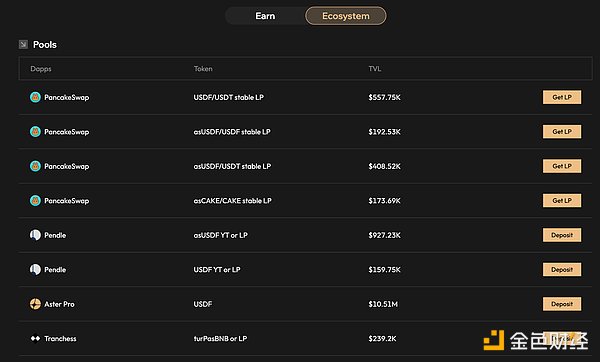The width and height of the screenshot is (600, 362).
Task: Deposit USDF into Aster Pro
Action: pyautogui.click(x=562, y=304)
